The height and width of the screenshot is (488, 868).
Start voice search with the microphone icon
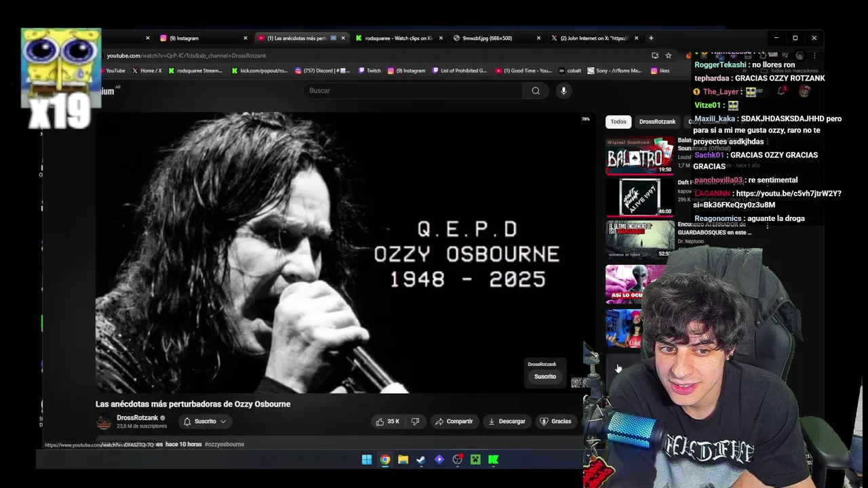[564, 91]
